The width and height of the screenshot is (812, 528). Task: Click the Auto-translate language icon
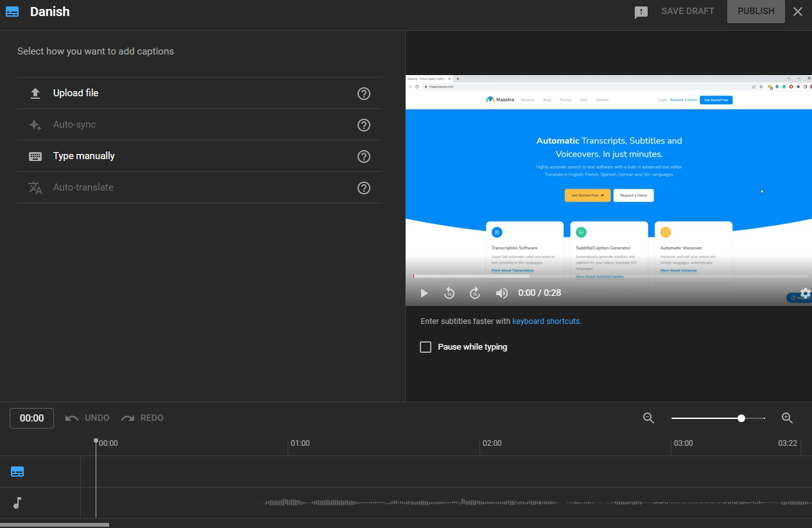pos(35,188)
